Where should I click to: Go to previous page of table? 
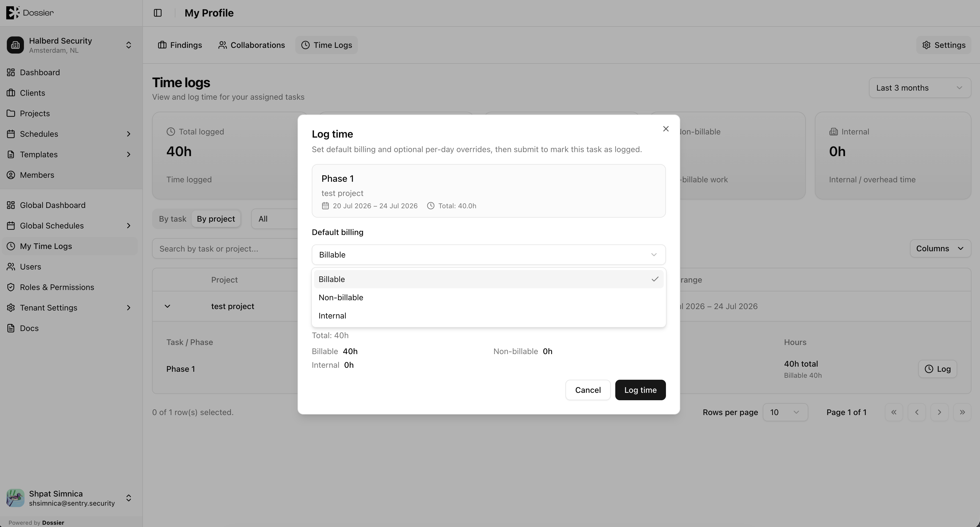[x=917, y=412]
